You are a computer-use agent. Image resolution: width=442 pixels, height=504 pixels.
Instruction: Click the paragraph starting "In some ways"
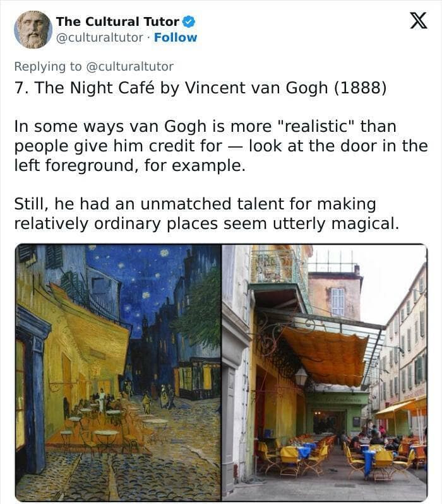point(220,144)
